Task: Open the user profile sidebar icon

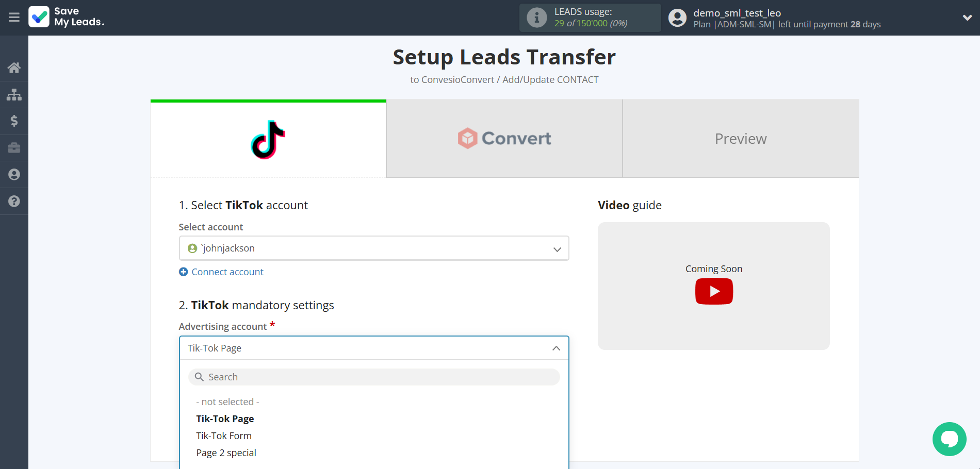Action: [x=14, y=175]
